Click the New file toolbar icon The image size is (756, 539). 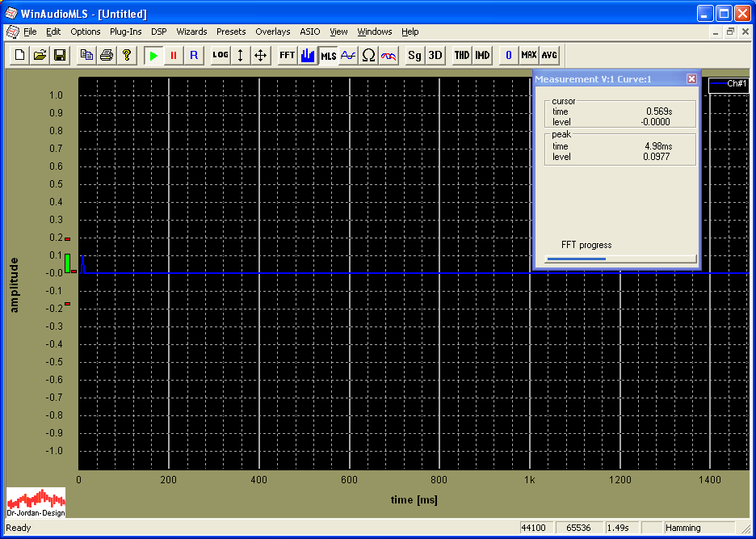tap(19, 56)
